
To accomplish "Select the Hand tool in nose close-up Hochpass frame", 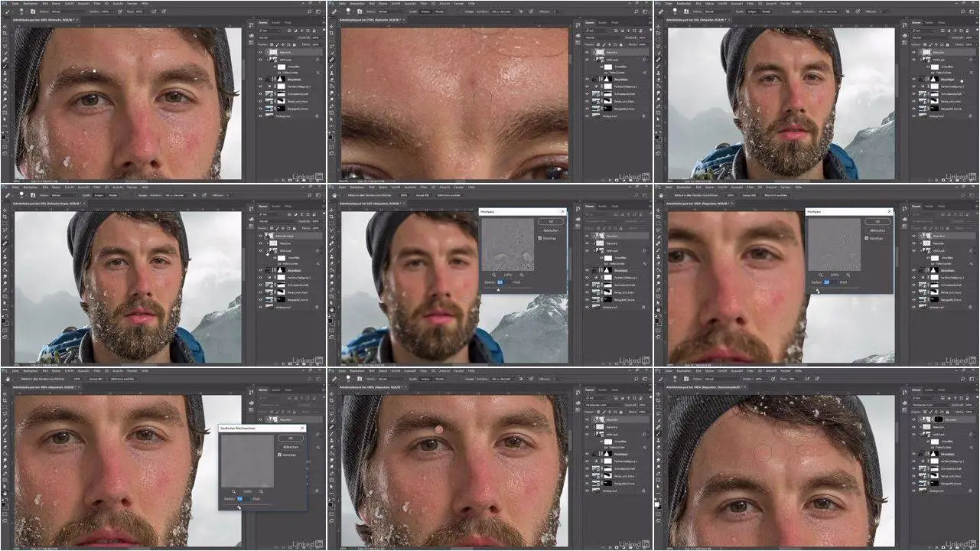I will click(x=656, y=309).
